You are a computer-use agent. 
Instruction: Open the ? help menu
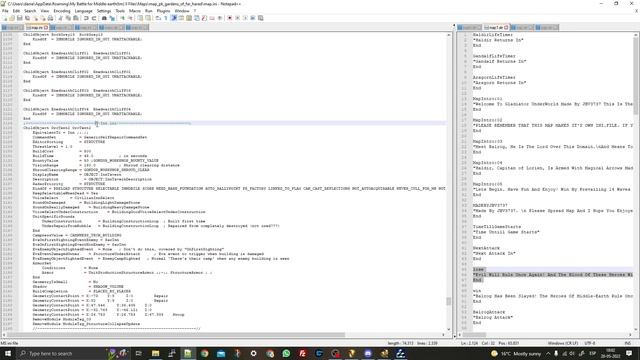click(x=195, y=11)
